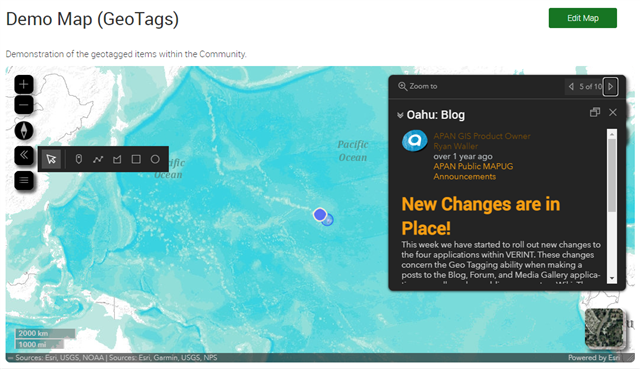The height and width of the screenshot is (370, 640).
Task: Switch basemap using satellite imagery thumbnail
Action: click(604, 328)
